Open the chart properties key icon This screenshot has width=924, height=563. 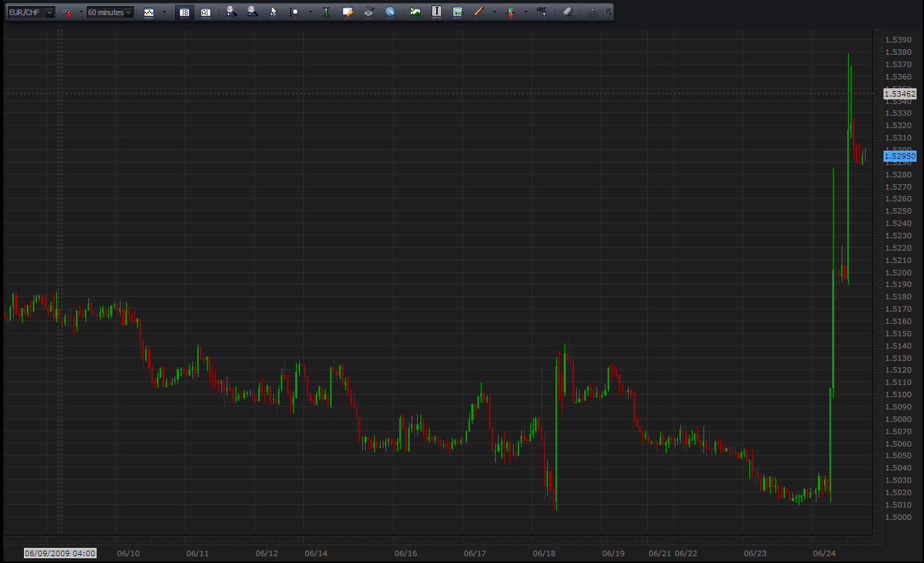pyautogui.click(x=347, y=12)
